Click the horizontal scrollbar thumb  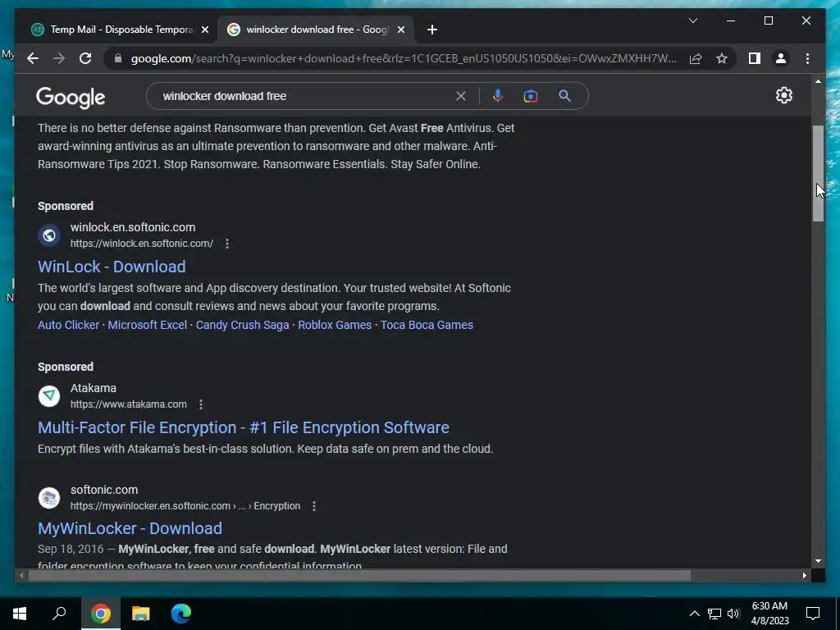(359, 575)
